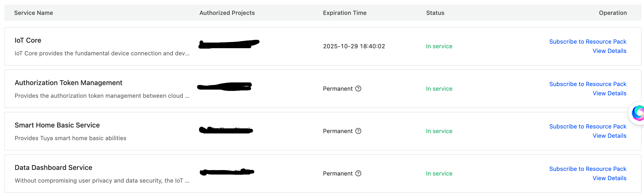Image resolution: width=644 pixels, height=196 pixels.
Task: Subscribe to Resource Pack for Smart Home Basic Service
Action: pyautogui.click(x=587, y=127)
